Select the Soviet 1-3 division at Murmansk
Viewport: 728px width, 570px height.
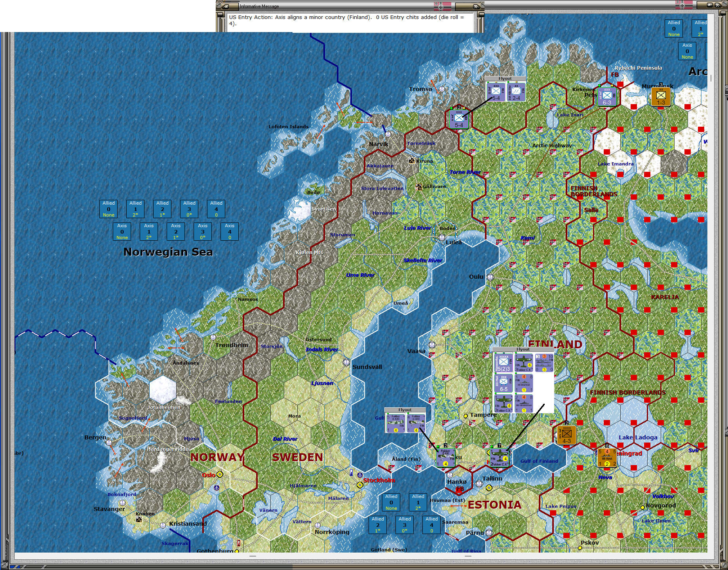[661, 96]
